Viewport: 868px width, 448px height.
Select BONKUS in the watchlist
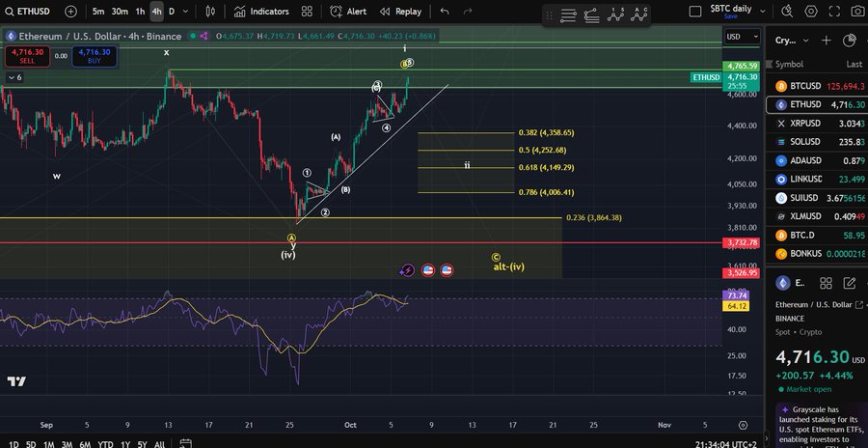point(817,253)
